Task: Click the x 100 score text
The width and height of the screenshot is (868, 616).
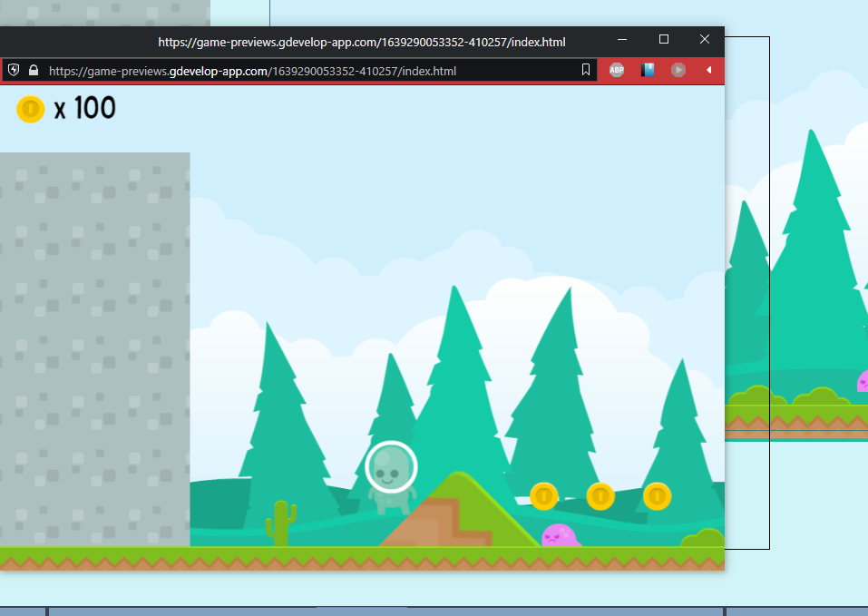Action: coord(84,108)
